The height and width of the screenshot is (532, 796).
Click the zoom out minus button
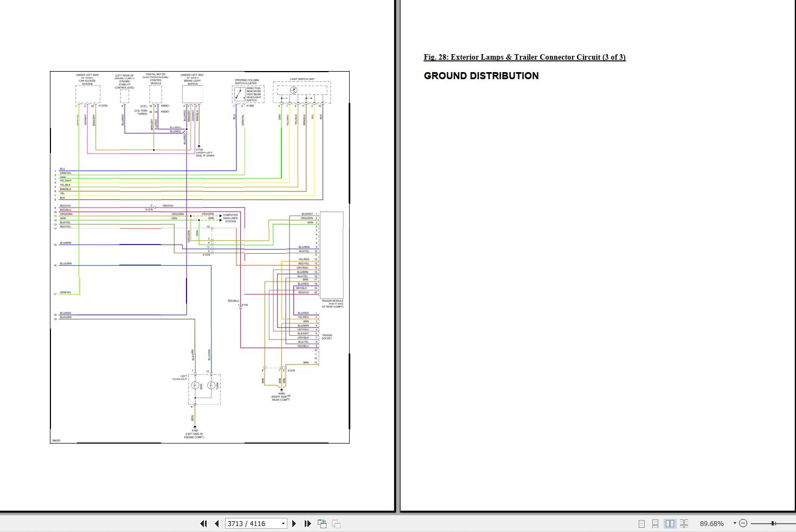(x=743, y=523)
